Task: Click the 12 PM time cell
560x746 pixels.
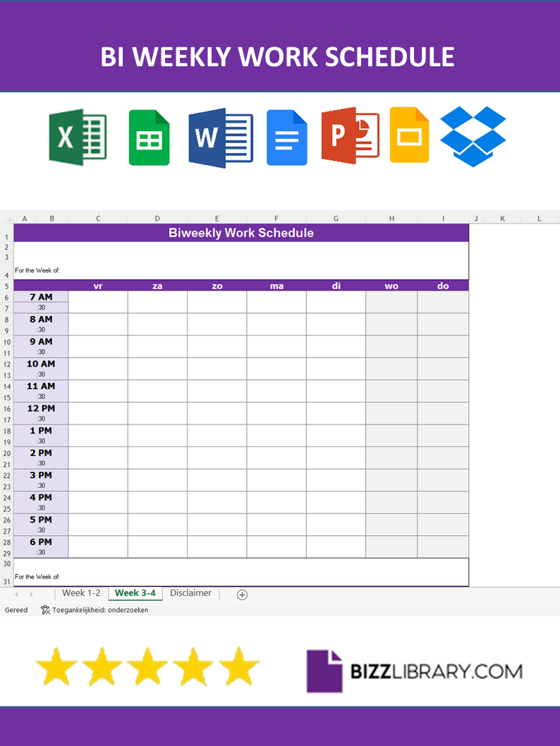Action: pos(41,409)
